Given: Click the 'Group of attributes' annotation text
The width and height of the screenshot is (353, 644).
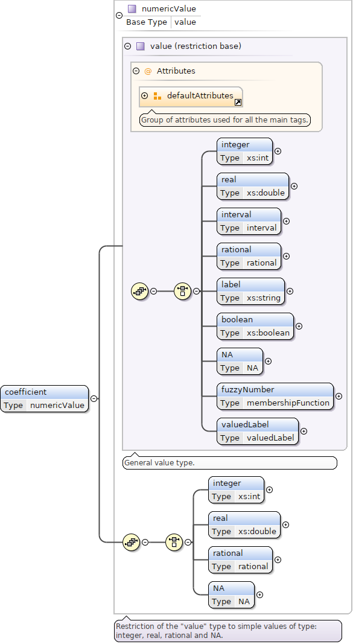Looking at the screenshot, I should (x=224, y=120).
